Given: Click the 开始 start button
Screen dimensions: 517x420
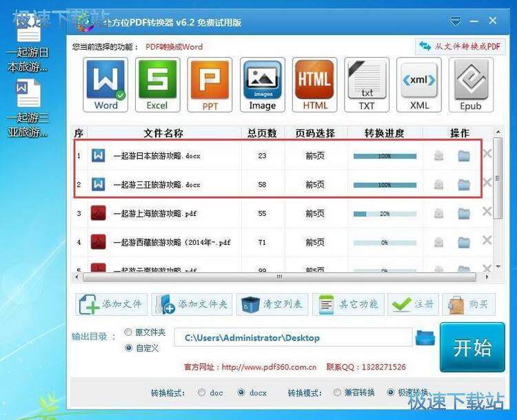Looking at the screenshot, I should (472, 348).
